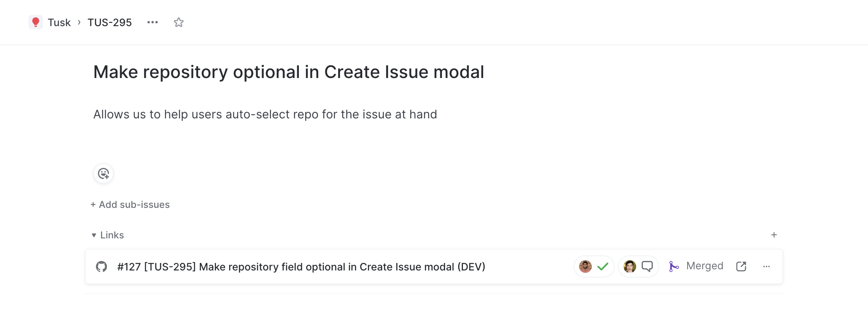
Task: Favorite the issue with star icon
Action: click(179, 22)
